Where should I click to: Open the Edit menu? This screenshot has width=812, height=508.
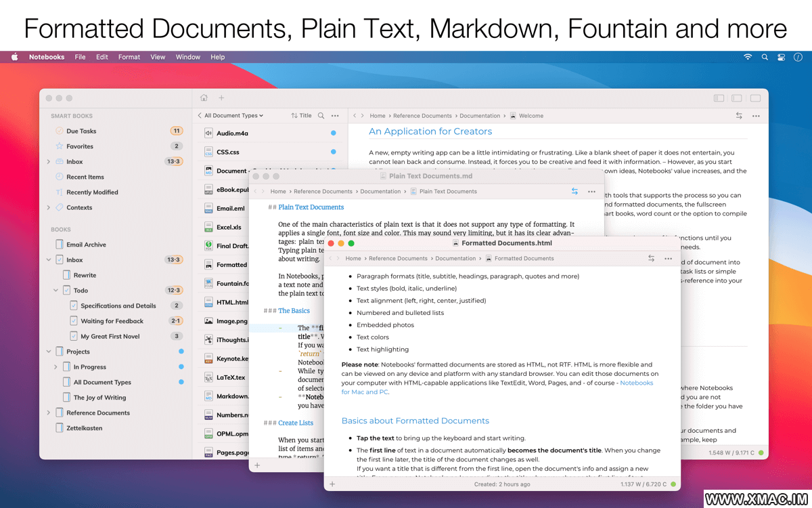pyautogui.click(x=102, y=57)
